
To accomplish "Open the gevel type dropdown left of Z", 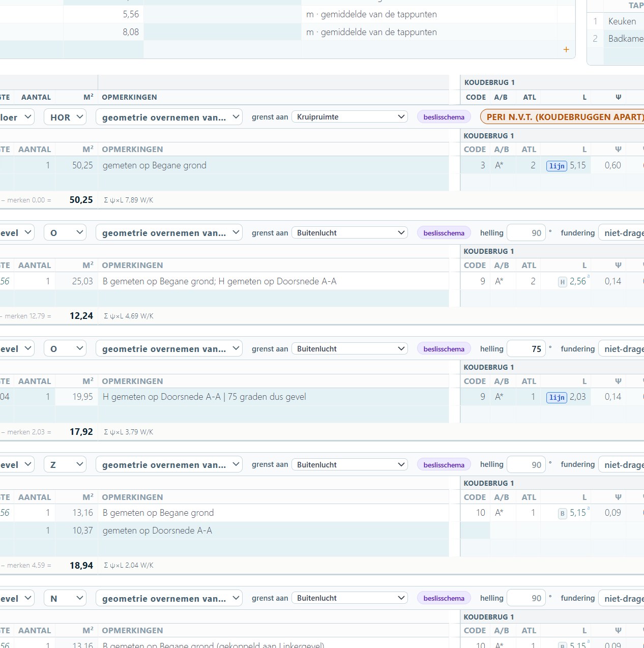I will pyautogui.click(x=16, y=464).
